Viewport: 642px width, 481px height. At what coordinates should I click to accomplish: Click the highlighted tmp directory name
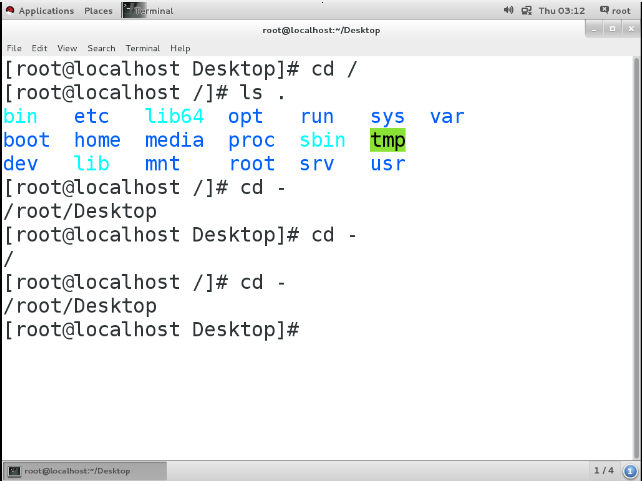click(388, 140)
